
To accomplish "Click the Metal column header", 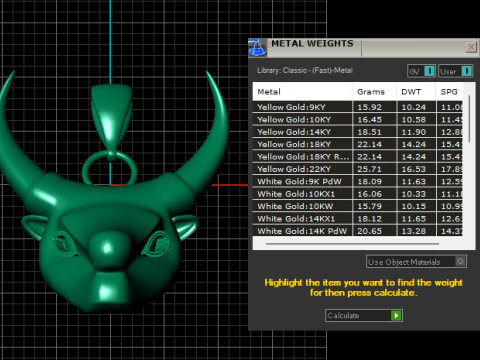I will point(302,92).
